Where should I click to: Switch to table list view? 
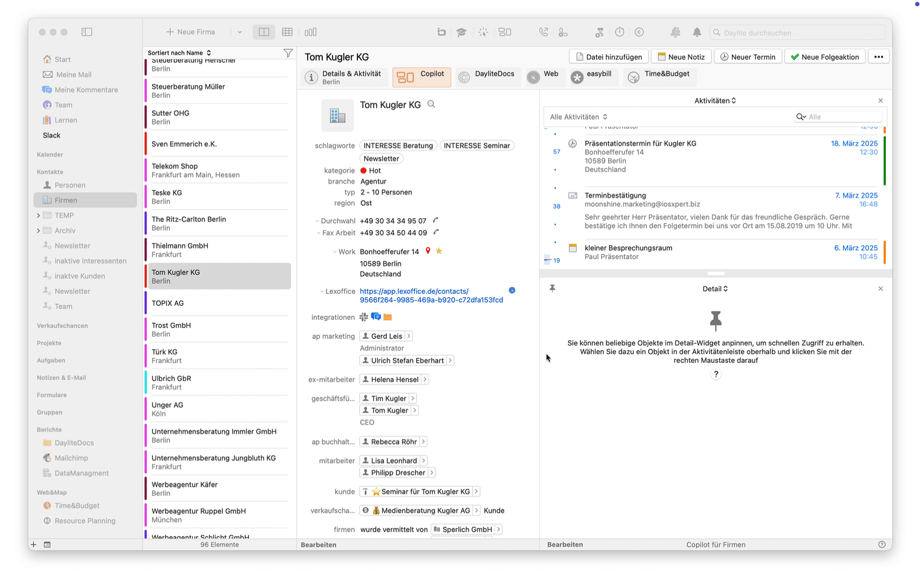tap(287, 32)
